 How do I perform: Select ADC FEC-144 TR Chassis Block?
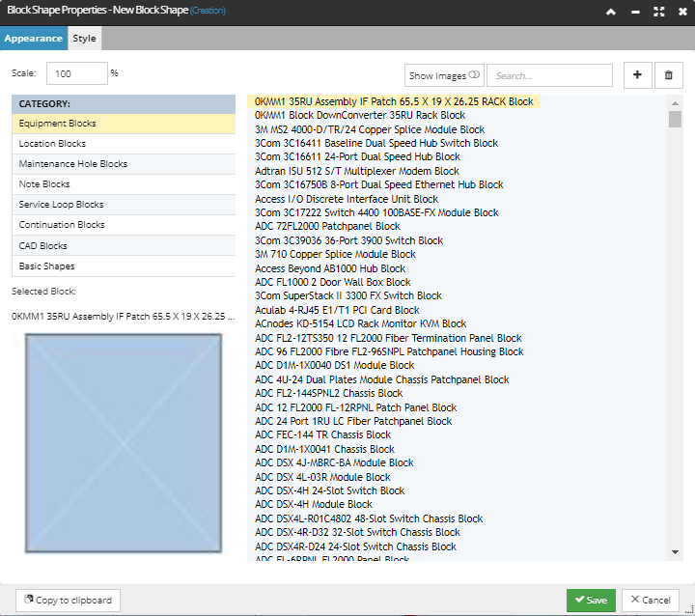click(322, 434)
